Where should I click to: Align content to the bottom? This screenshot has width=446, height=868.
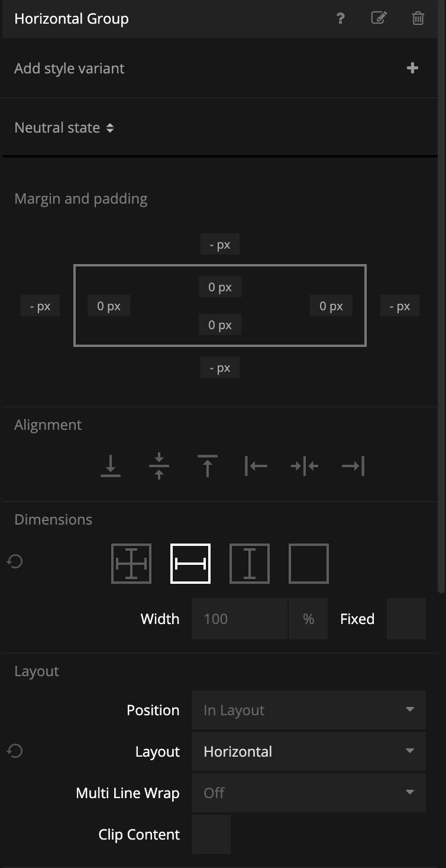[111, 466]
